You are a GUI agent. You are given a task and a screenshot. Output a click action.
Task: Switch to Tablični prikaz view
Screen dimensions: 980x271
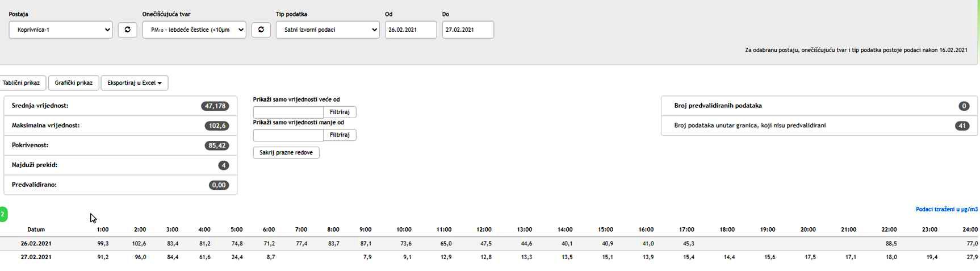coord(22,83)
